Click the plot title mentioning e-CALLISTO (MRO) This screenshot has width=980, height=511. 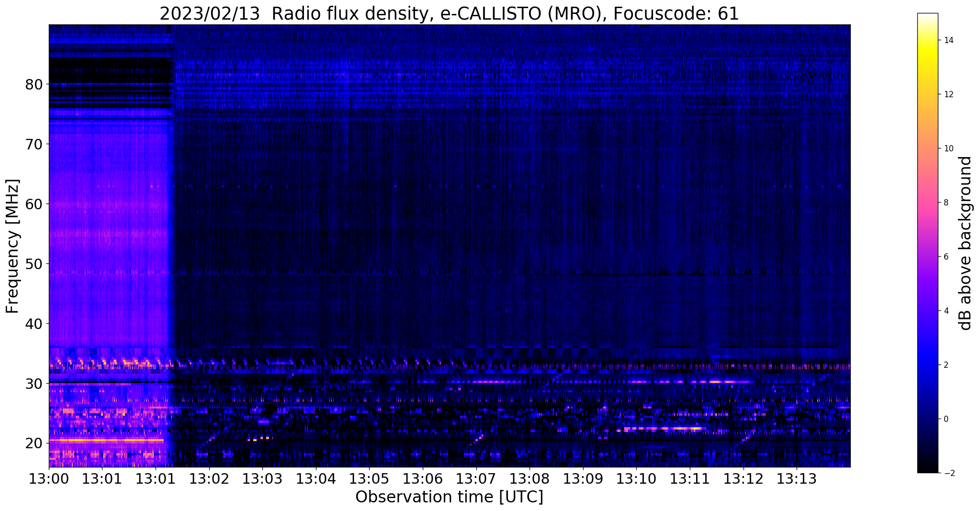[x=449, y=13]
